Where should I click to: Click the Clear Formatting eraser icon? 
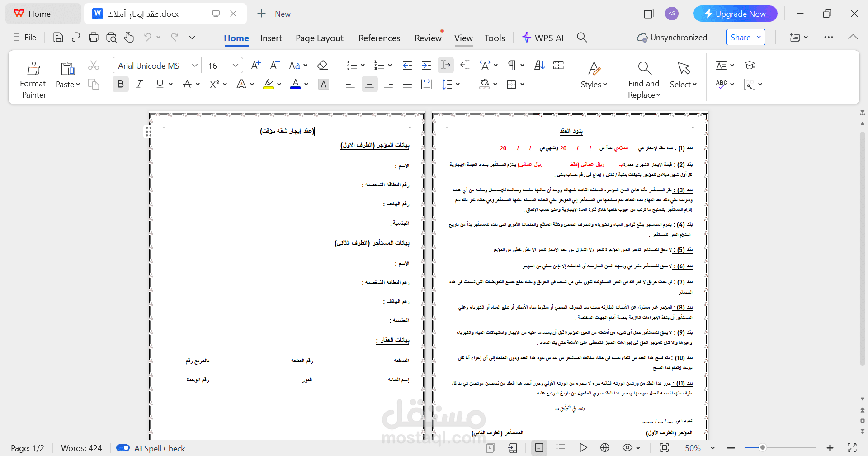pyautogui.click(x=322, y=66)
